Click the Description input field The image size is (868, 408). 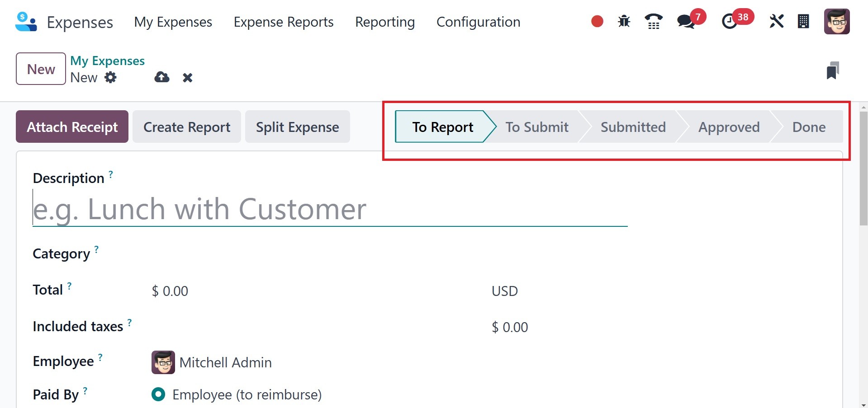[330, 209]
